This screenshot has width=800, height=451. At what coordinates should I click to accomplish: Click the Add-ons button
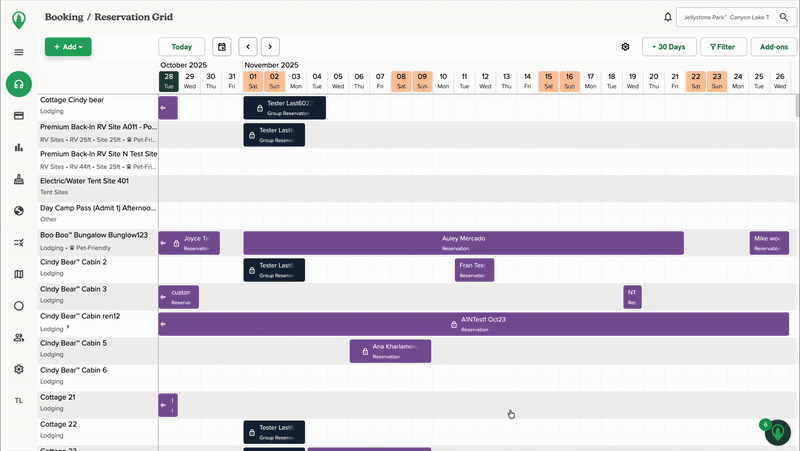tap(774, 47)
